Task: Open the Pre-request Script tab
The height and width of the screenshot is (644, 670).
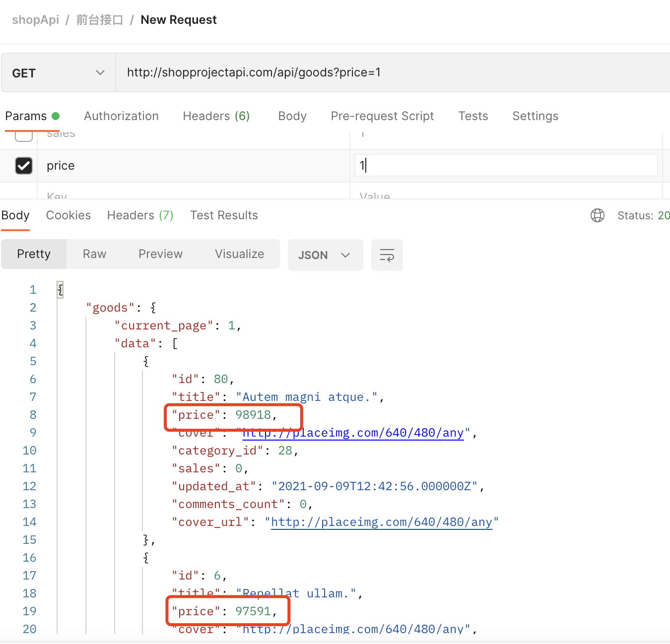Action: 382,116
